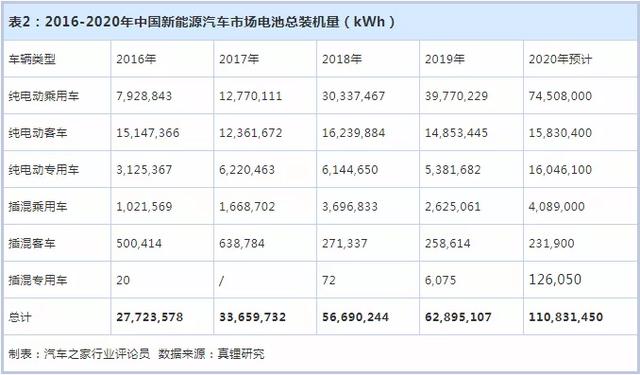Image resolution: width=640 pixels, height=375 pixels.
Task: Select the 纯电动客车 row label
Action: point(38,133)
